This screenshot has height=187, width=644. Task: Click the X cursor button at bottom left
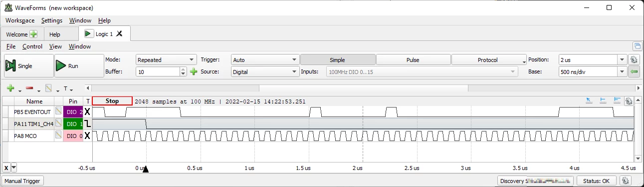[x=6, y=168]
